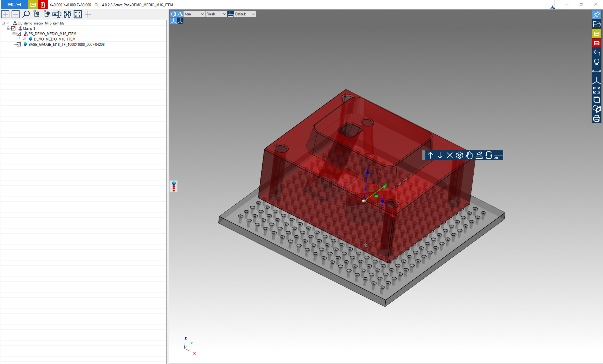Click the light bulb icon in sidebar
The height and width of the screenshot is (364, 603).
(x=597, y=62)
